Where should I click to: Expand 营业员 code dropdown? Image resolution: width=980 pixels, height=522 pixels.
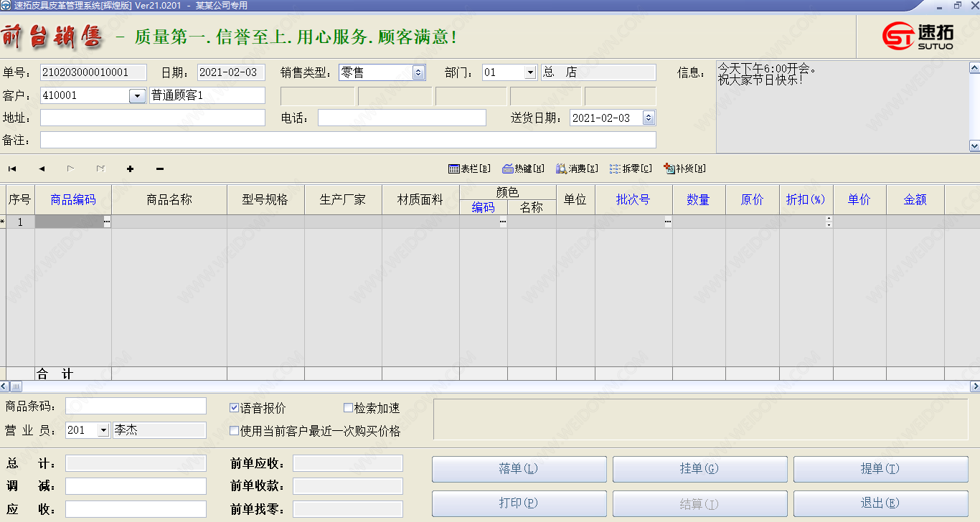pos(103,430)
